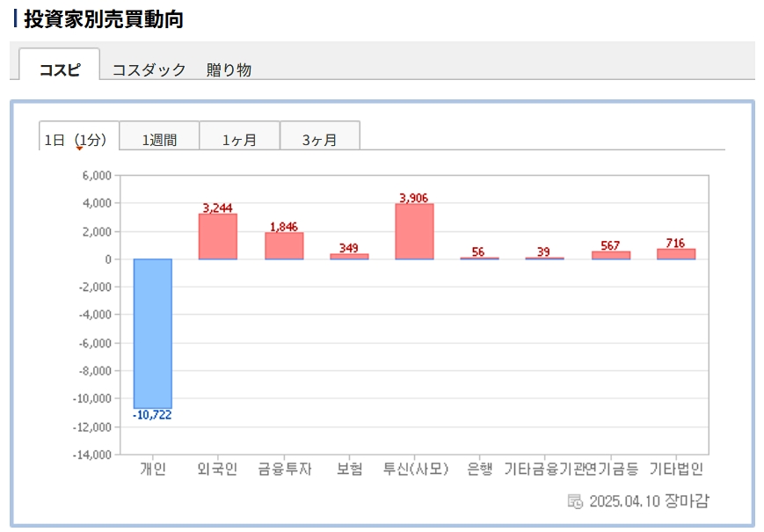Click the -10,722 value label
Image resolution: width=764 pixels, height=532 pixels.
click(152, 415)
